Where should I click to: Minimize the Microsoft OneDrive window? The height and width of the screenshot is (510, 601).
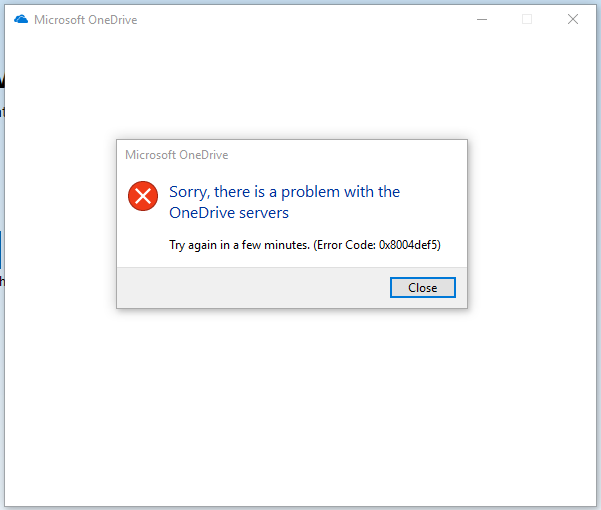[482, 19]
